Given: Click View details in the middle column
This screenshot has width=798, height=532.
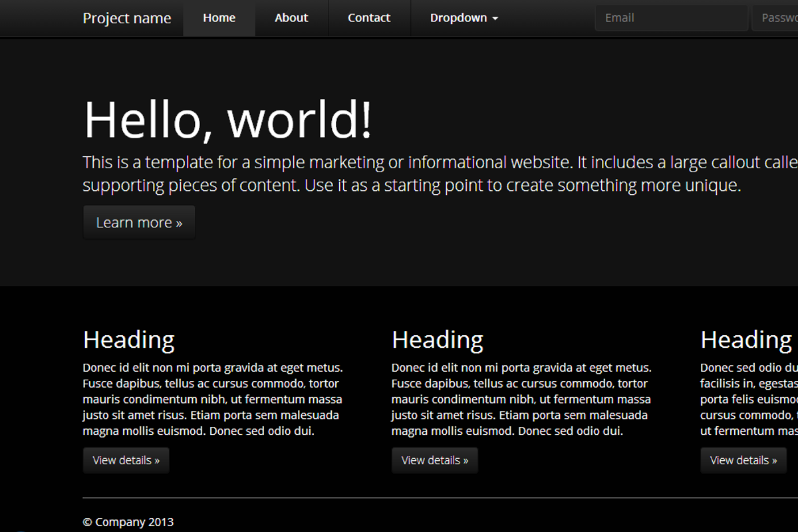Looking at the screenshot, I should tap(434, 460).
